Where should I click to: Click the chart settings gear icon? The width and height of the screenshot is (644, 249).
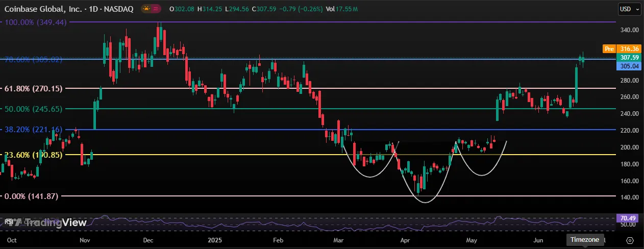tap(630, 240)
